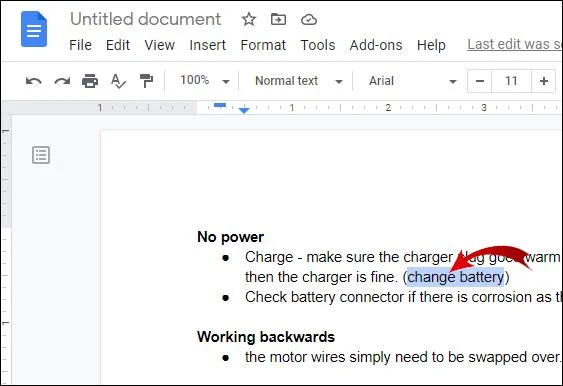
Task: Open the Insert menu
Action: [x=208, y=45]
